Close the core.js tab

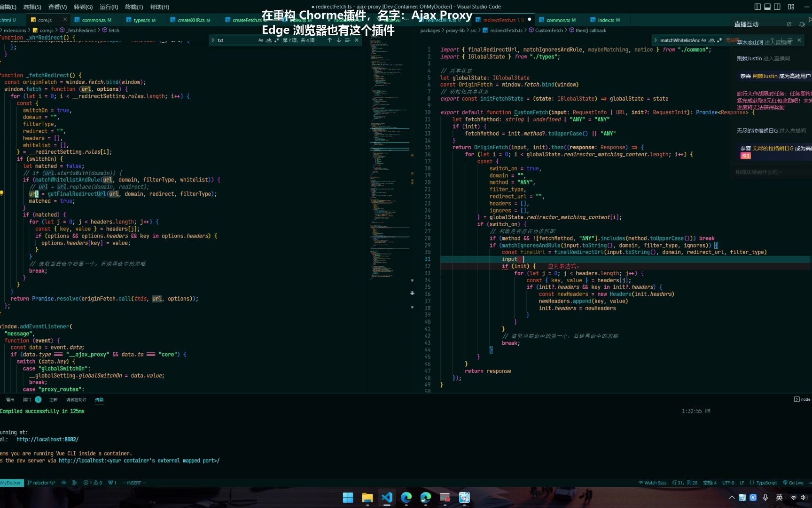64,20
